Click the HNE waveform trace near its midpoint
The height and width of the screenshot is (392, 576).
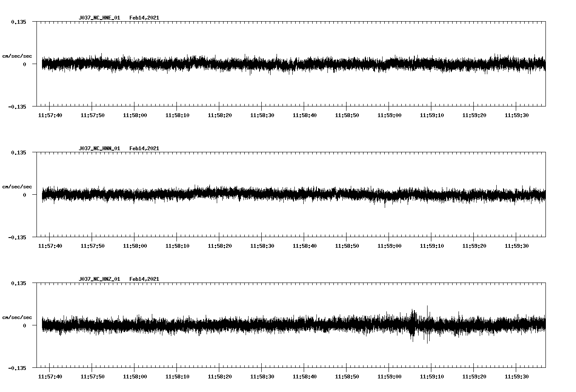point(293,64)
